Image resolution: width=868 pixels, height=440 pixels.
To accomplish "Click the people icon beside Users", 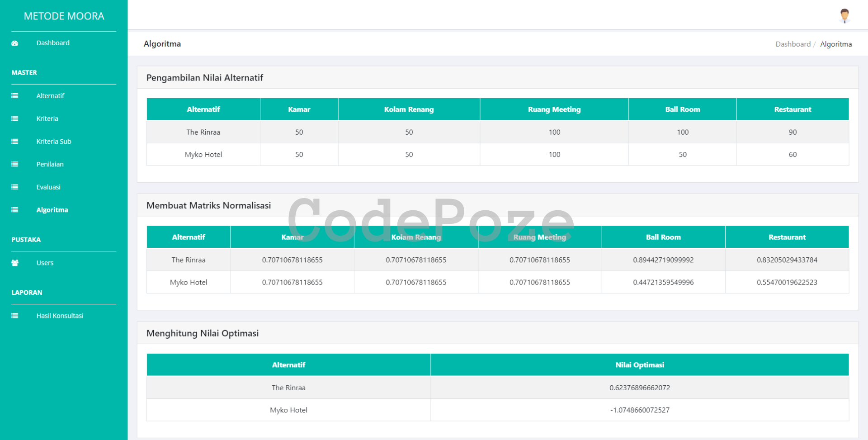I will click(x=15, y=263).
